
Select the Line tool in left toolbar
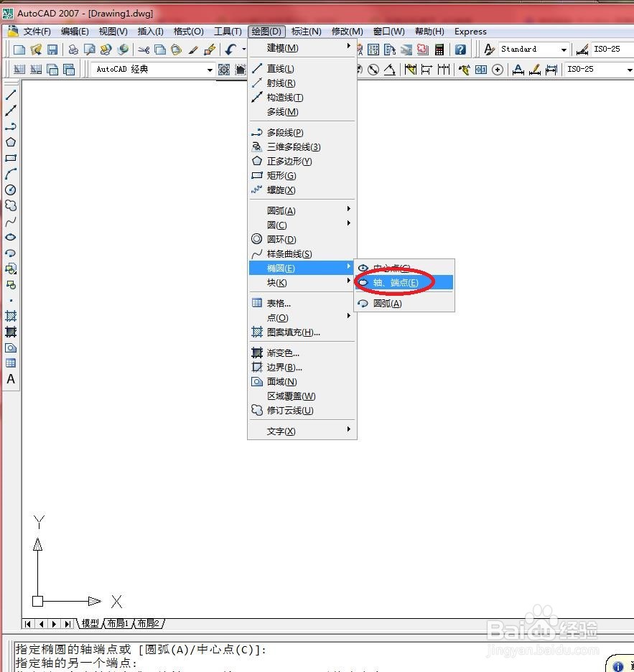(x=11, y=95)
